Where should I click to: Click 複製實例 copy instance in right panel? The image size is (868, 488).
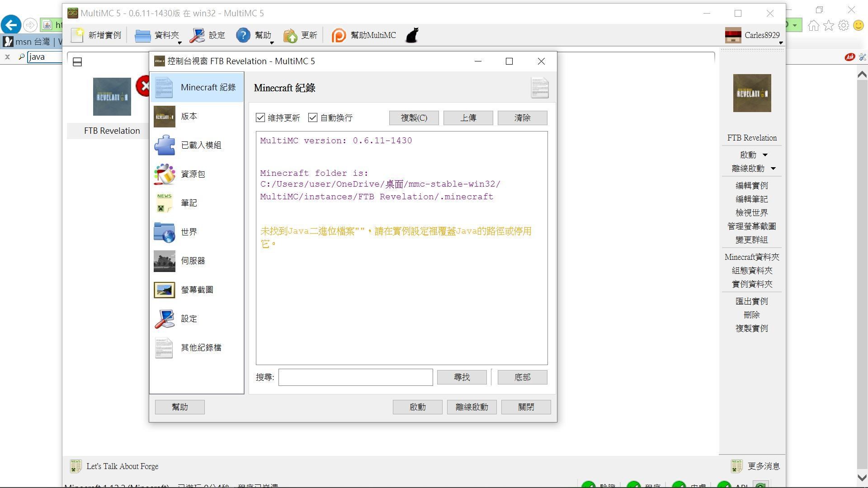(752, 328)
